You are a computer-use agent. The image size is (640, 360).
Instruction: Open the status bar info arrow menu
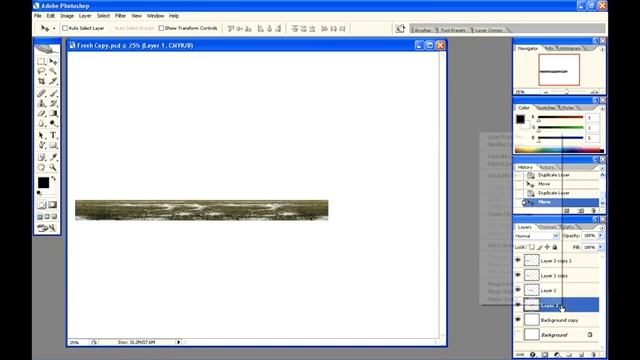(x=178, y=342)
